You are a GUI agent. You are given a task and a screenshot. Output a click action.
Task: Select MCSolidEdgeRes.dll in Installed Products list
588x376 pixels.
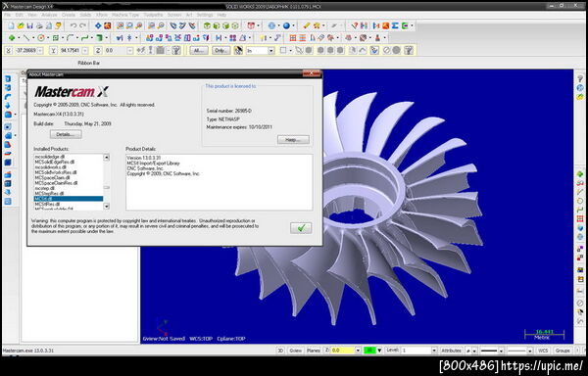[55, 162]
